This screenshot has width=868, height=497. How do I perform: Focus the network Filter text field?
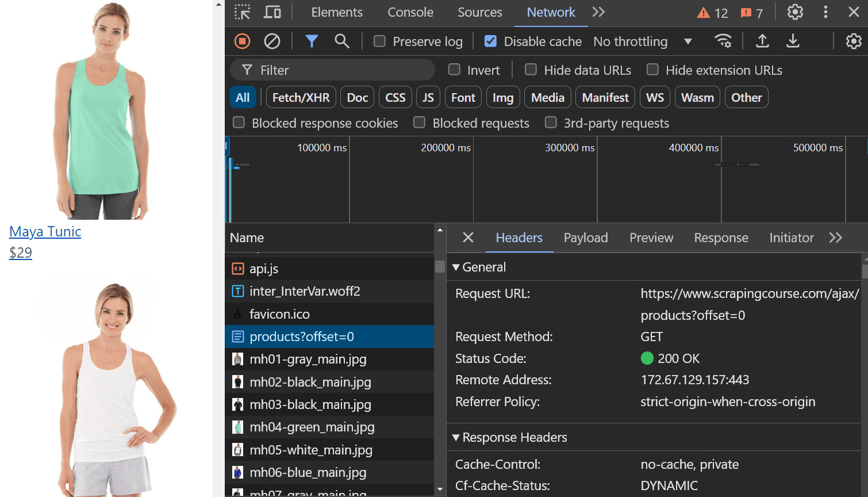[x=332, y=70]
